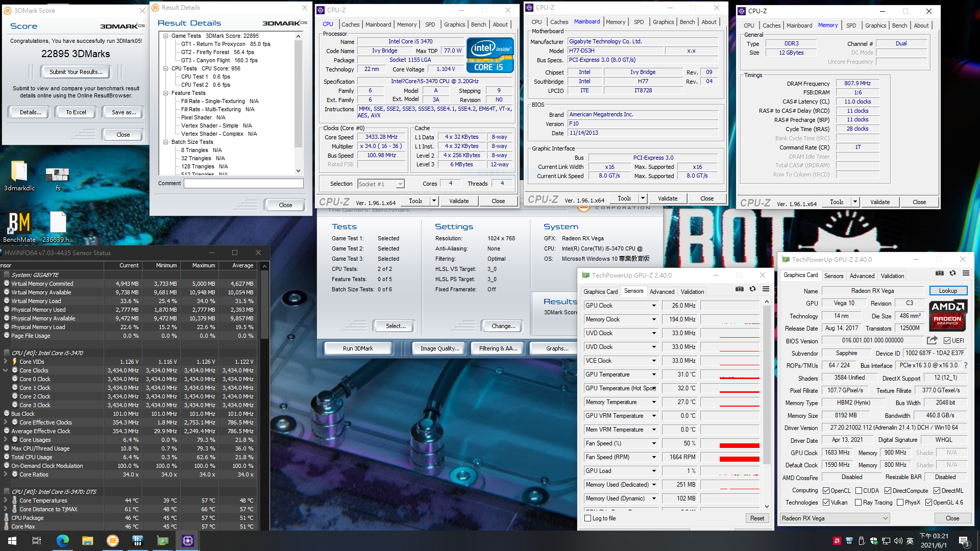Image resolution: width=980 pixels, height=551 pixels.
Task: Open the GPU Clock sensor dropdown
Action: click(654, 306)
